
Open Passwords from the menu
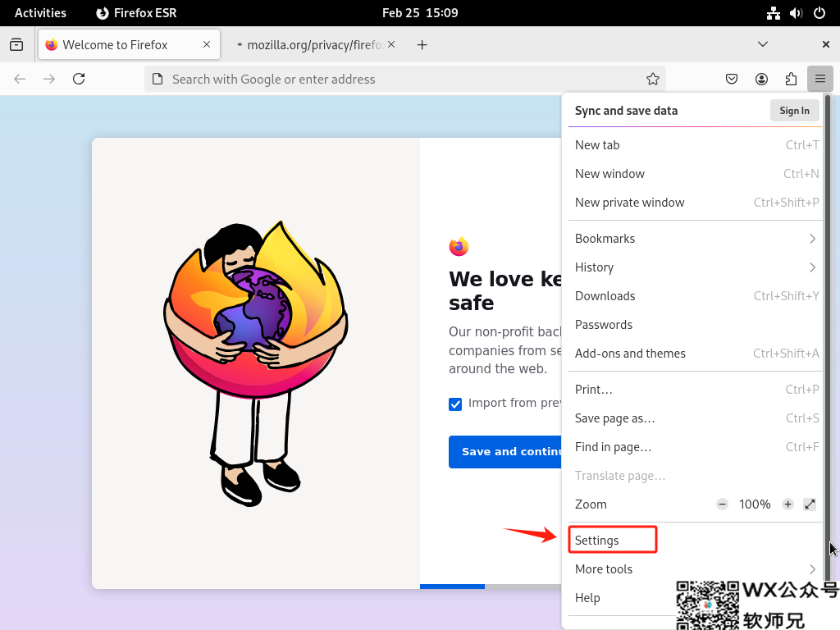695,325
